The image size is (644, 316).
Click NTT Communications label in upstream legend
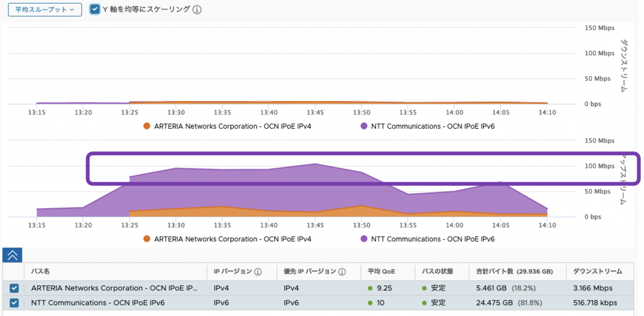click(433, 239)
